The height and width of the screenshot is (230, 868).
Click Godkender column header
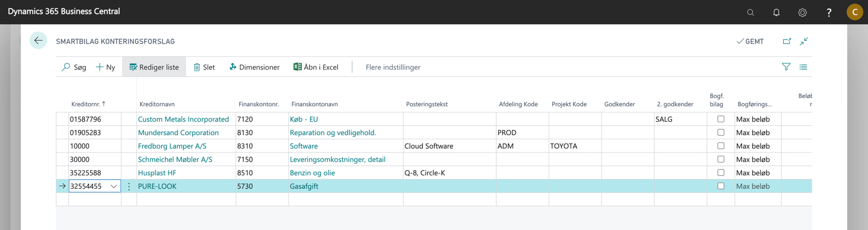tap(619, 104)
